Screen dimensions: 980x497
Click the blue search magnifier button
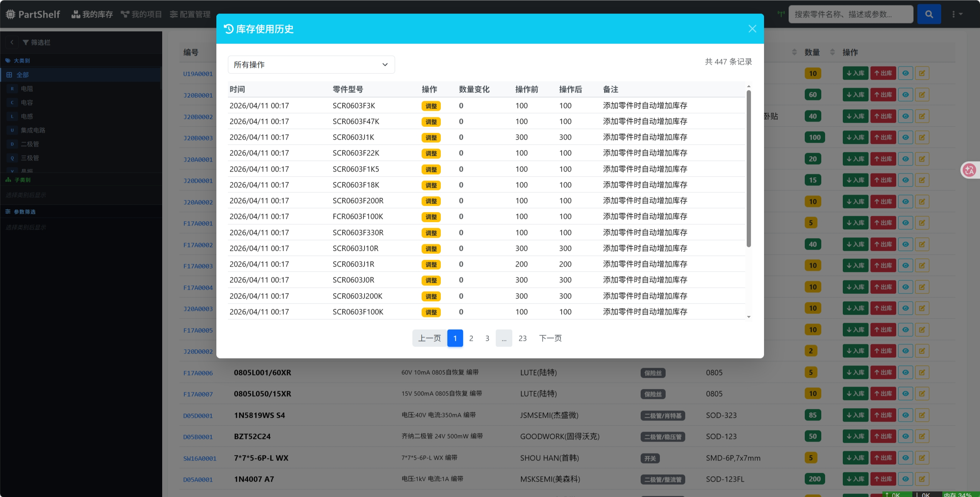click(929, 14)
